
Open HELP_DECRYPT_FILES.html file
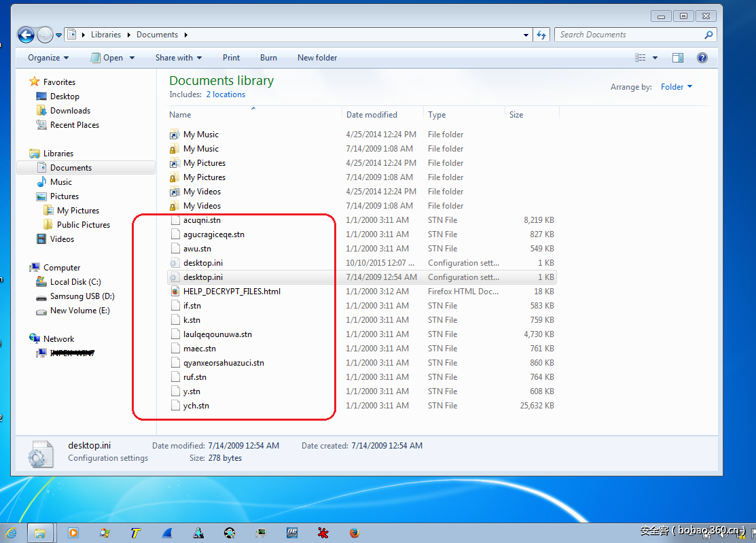tap(232, 292)
